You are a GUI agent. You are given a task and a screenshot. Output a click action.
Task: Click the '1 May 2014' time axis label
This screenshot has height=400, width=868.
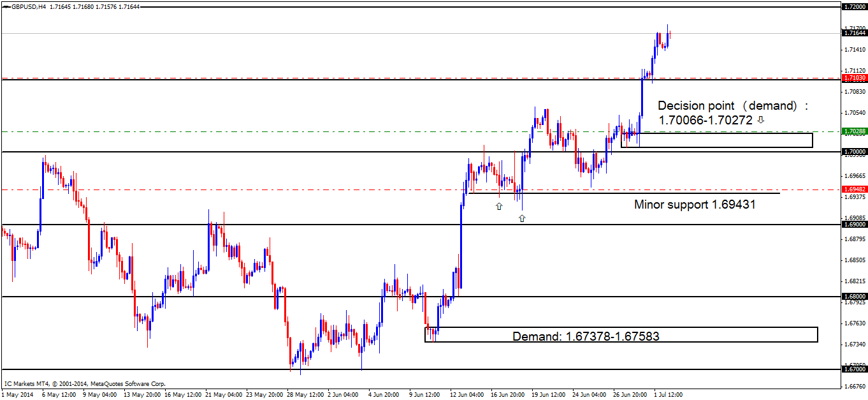click(x=17, y=394)
